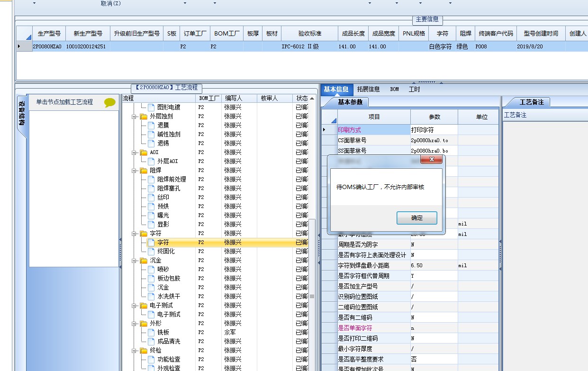Screen dimensions: 588x371
Task: Click the document icon beside 外观检查
Action: 151,368
